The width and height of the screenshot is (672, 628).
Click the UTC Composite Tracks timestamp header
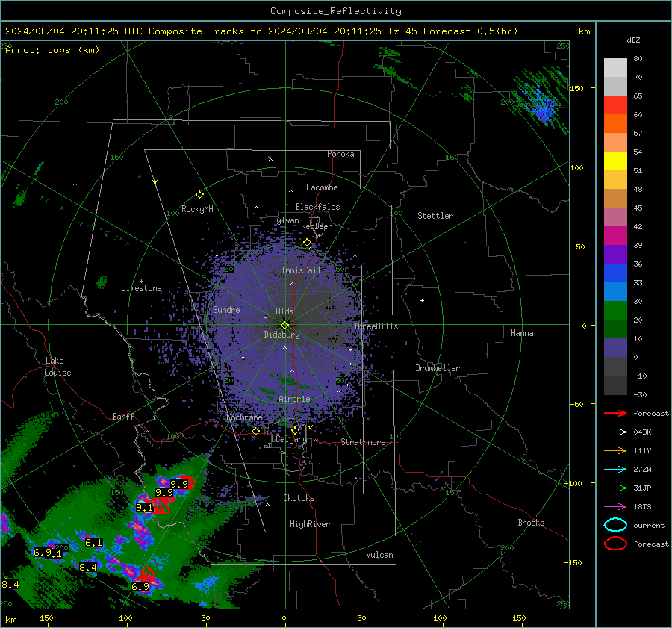point(261,31)
